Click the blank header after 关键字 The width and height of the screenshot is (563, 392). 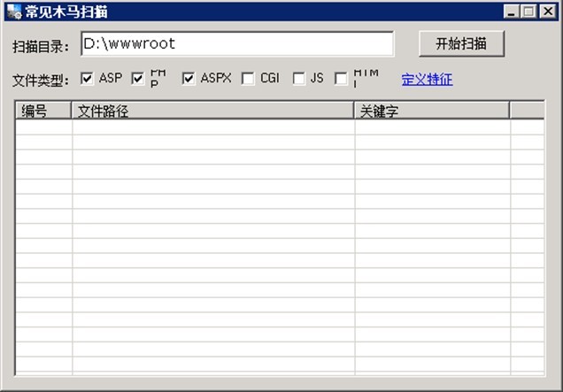pyautogui.click(x=527, y=110)
